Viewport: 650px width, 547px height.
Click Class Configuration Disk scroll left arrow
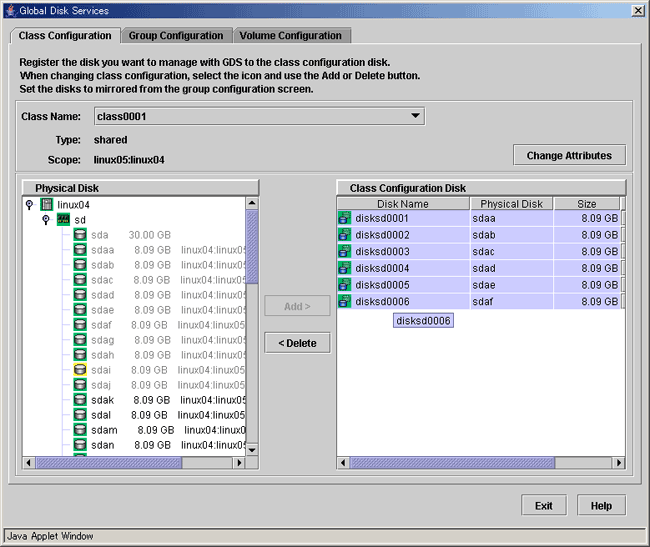(343, 462)
